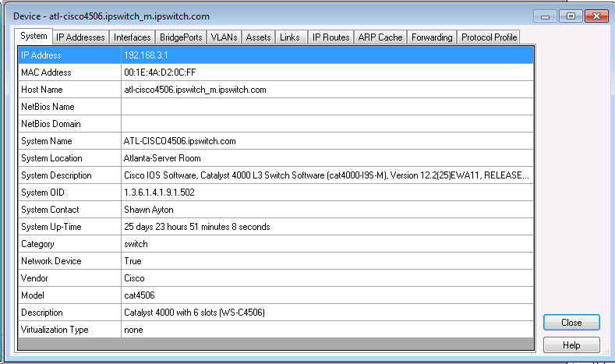Screen dimensions: 615x364
Task: Select the IP Address value 192.168.3.1
Action: pos(327,55)
